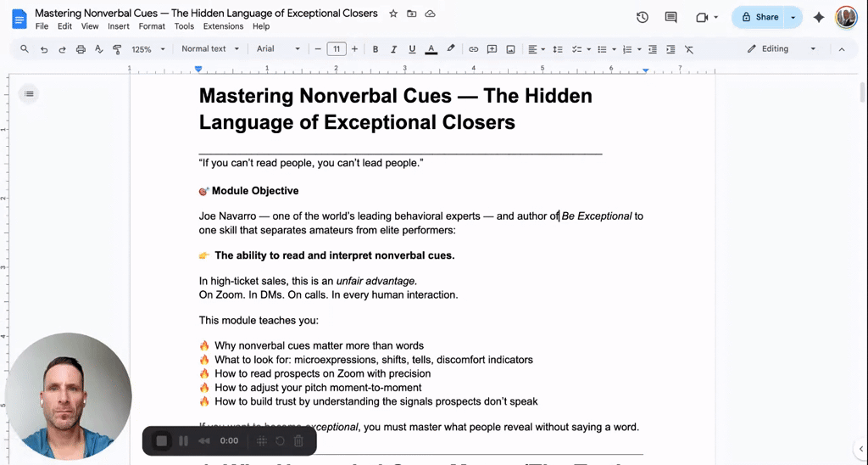This screenshot has height=465, width=868.
Task: Increase the font size
Action: pos(354,48)
